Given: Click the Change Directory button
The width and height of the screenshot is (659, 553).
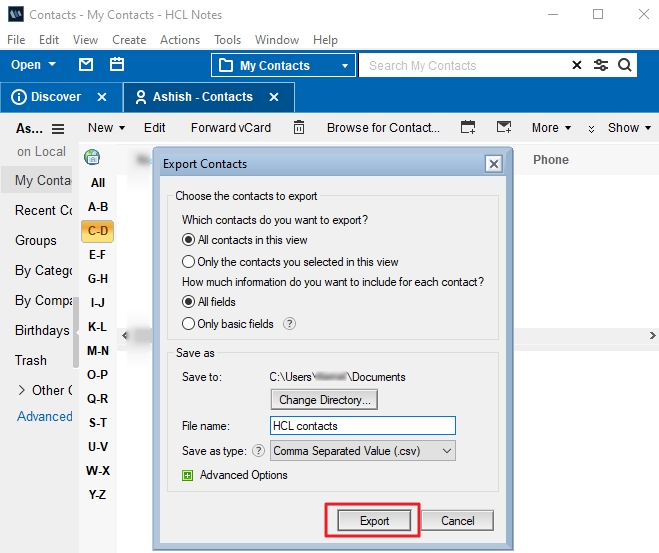Looking at the screenshot, I should (324, 400).
